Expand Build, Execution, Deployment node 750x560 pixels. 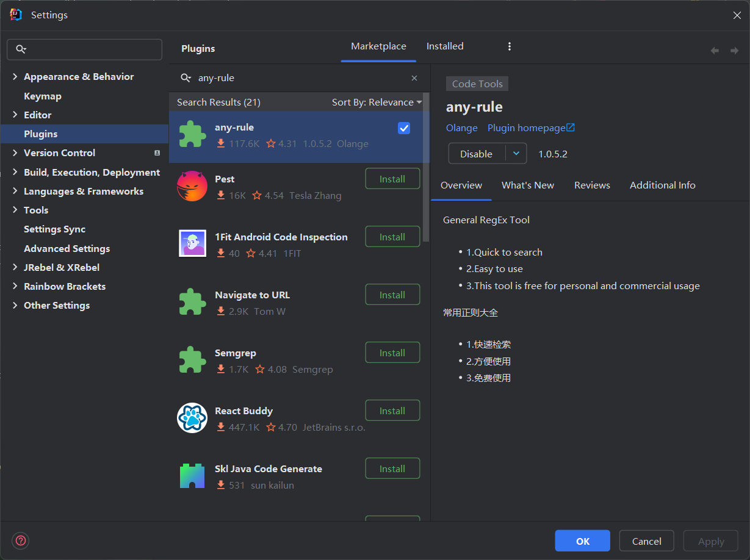(x=15, y=173)
